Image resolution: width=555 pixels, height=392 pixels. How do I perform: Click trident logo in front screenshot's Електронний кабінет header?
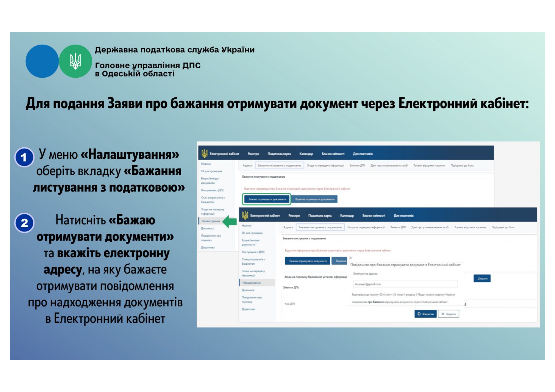pos(245,216)
